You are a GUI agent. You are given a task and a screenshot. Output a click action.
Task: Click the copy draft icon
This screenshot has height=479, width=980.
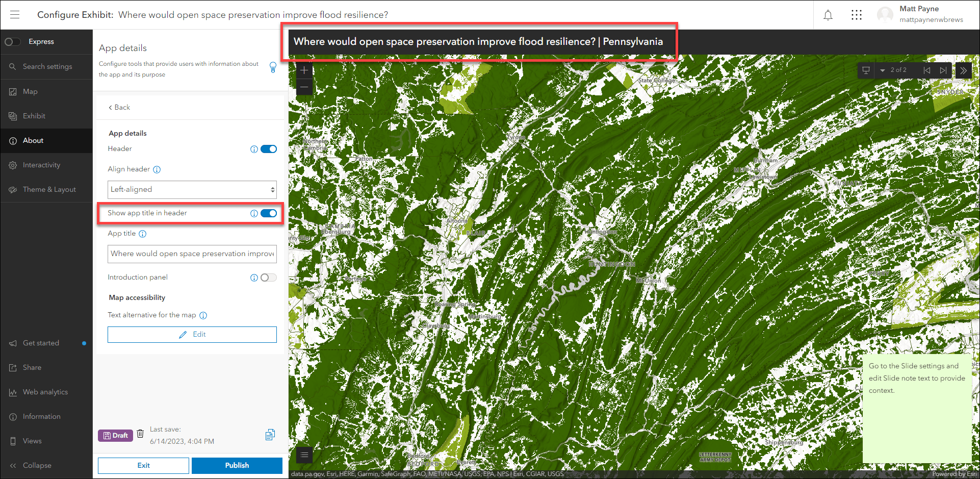[270, 435]
